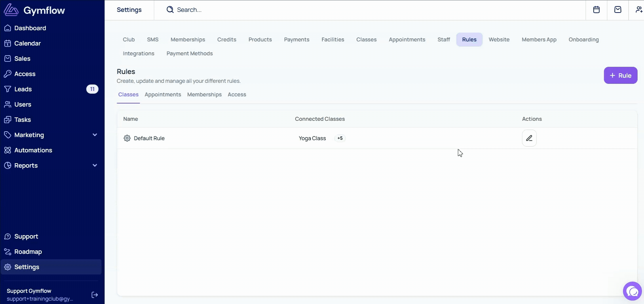Screen dimensions: 644x304
Task: Click the Default Rule name
Action: point(149,138)
